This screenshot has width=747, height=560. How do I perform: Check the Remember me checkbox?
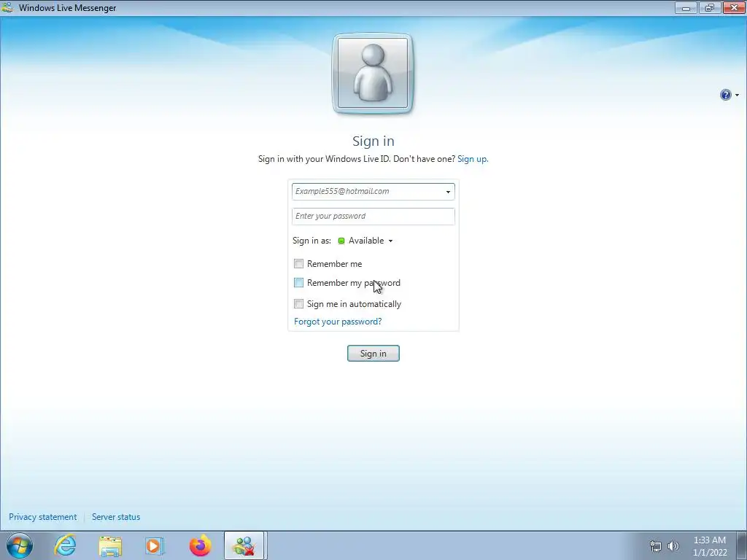click(x=298, y=263)
